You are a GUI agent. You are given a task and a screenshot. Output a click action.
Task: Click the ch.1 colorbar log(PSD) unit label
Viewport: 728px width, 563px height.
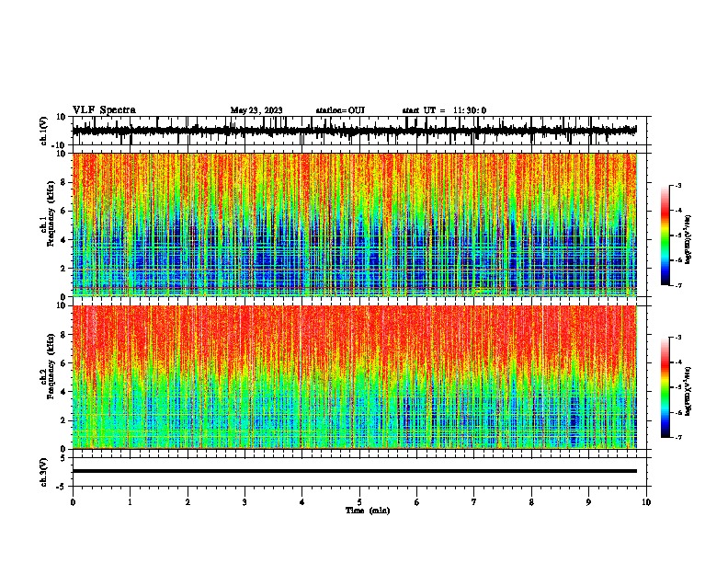tap(688, 240)
